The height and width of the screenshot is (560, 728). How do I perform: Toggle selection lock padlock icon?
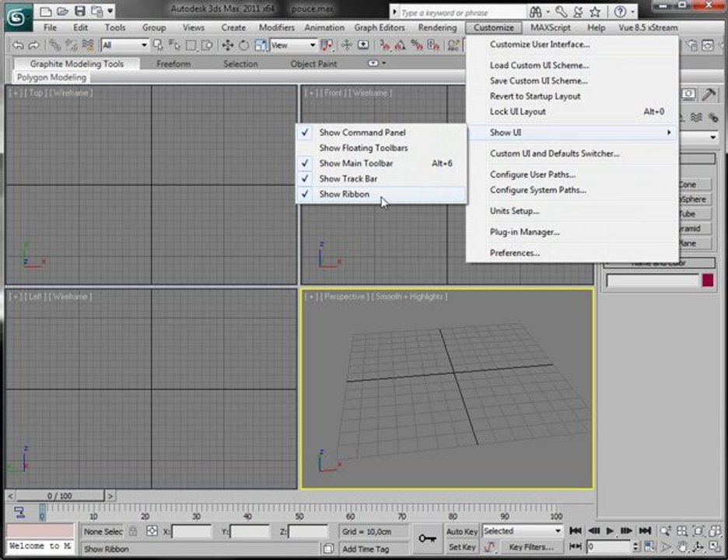point(133,530)
